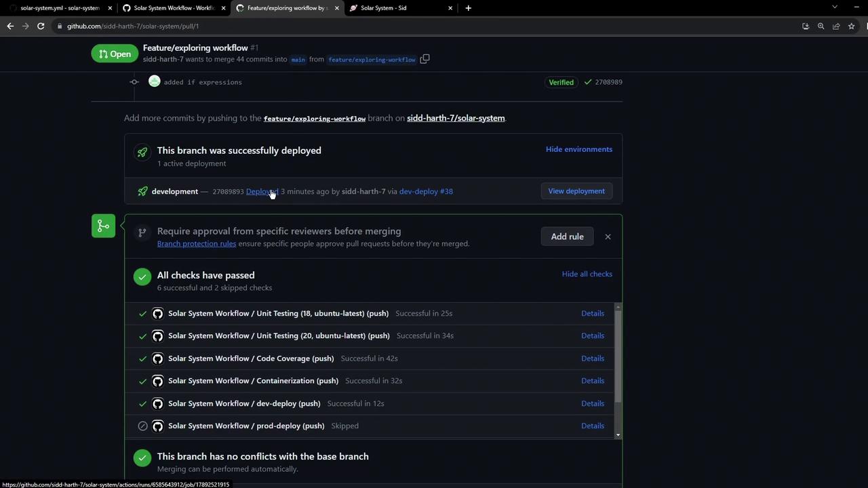
Task: Open a new browser tab
Action: pyautogui.click(x=468, y=8)
